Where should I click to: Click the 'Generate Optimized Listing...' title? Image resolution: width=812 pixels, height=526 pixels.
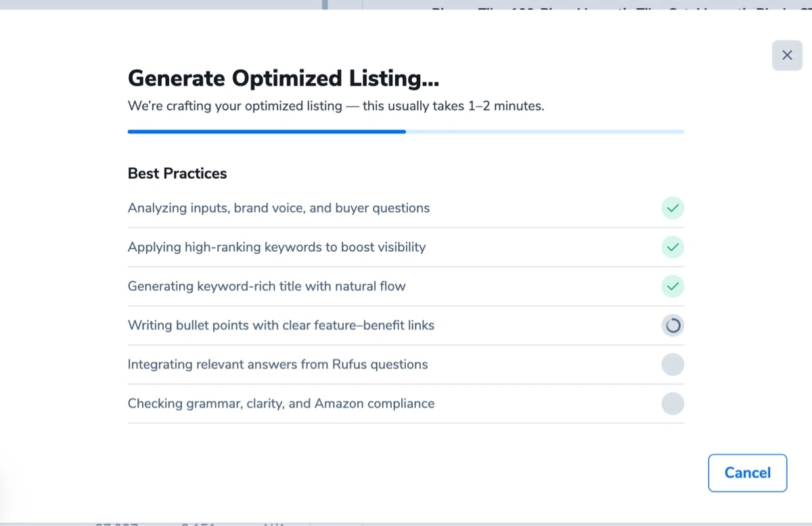coord(283,79)
